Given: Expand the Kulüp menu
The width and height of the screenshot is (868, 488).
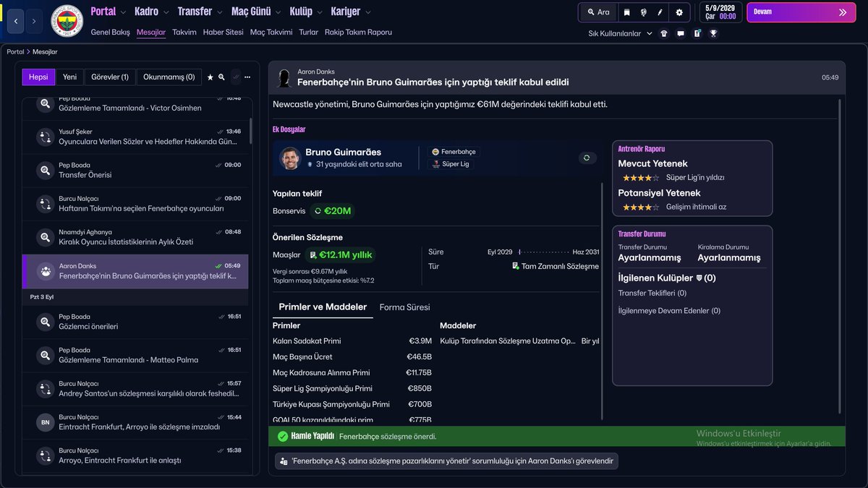Looking at the screenshot, I should tap(306, 12).
